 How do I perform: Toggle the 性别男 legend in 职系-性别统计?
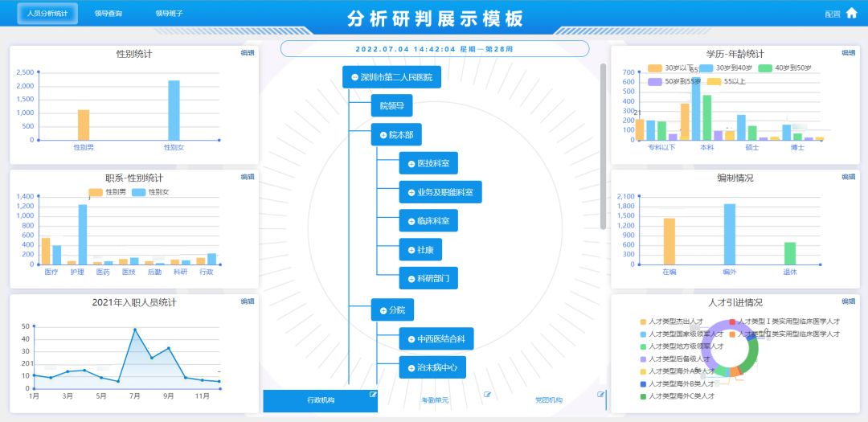(96, 193)
